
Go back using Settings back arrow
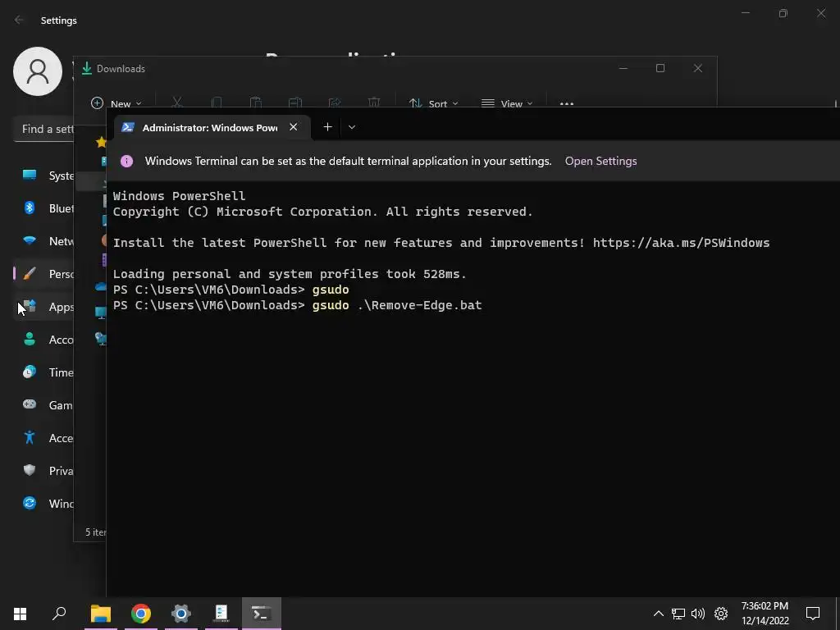click(19, 20)
